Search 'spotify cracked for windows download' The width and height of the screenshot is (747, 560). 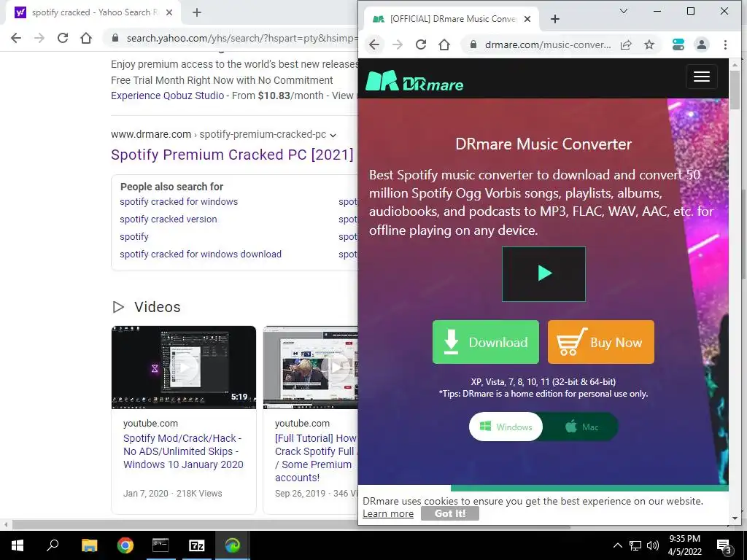[201, 254]
